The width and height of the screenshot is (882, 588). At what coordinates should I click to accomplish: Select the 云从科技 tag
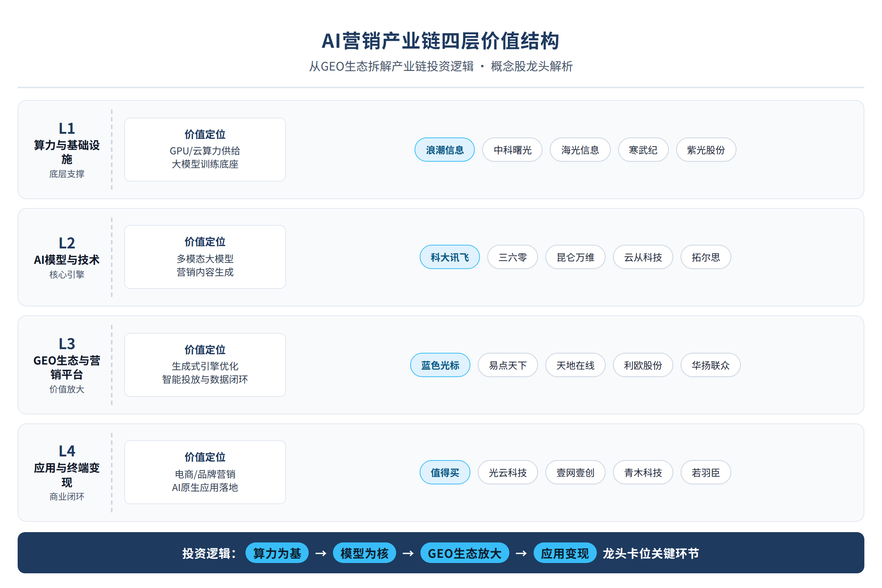point(643,257)
